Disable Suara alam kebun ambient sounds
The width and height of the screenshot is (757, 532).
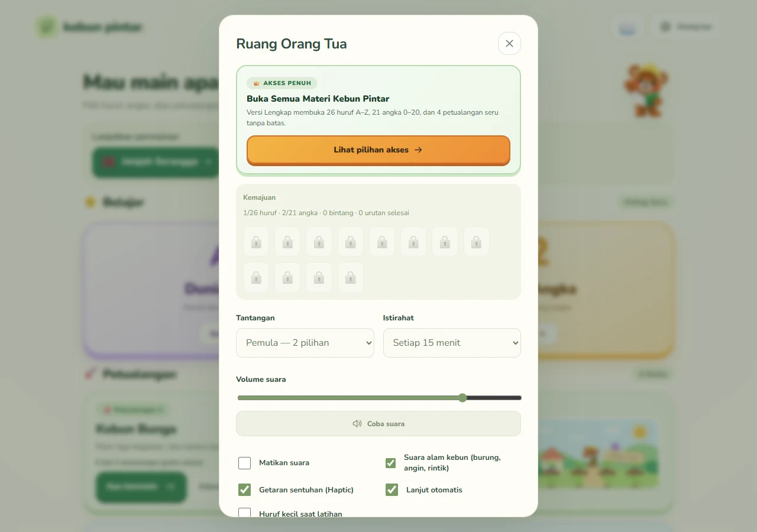(x=390, y=463)
